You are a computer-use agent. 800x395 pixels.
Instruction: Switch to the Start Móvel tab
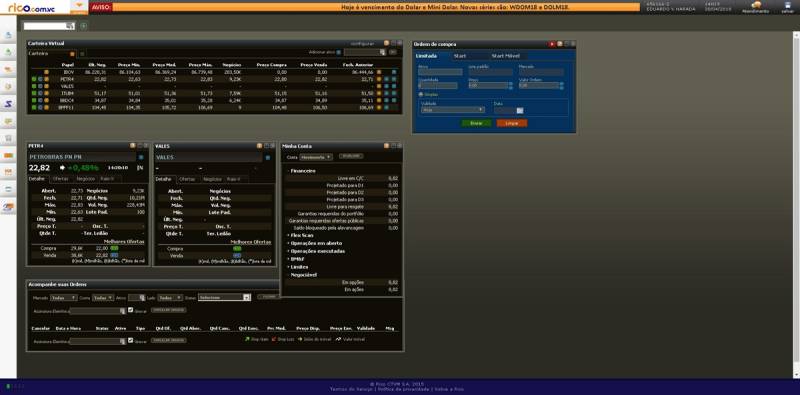506,56
